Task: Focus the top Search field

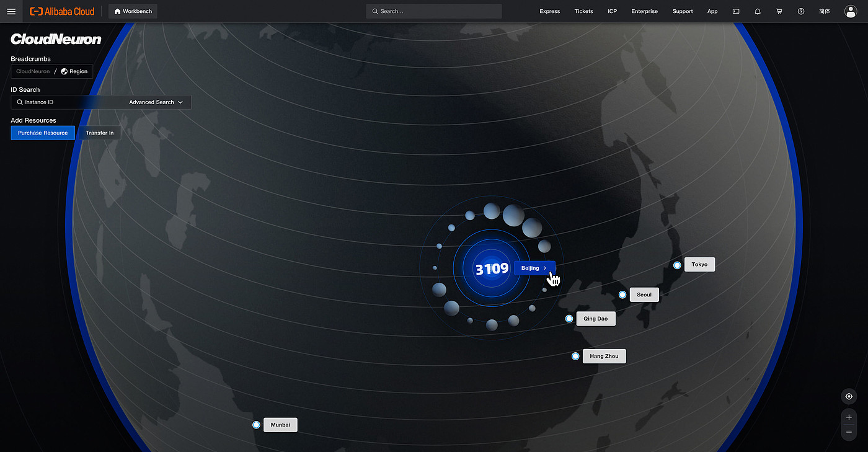Action: pyautogui.click(x=434, y=11)
